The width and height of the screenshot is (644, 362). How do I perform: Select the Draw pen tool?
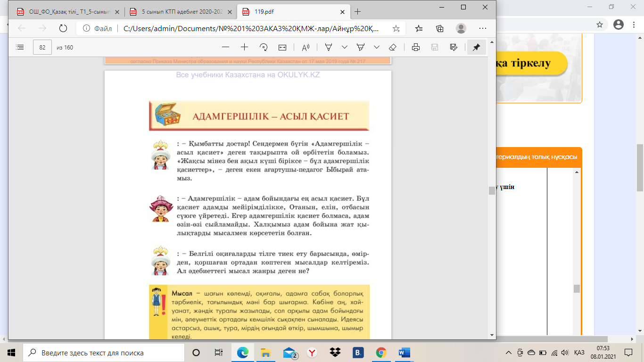pyautogui.click(x=329, y=47)
